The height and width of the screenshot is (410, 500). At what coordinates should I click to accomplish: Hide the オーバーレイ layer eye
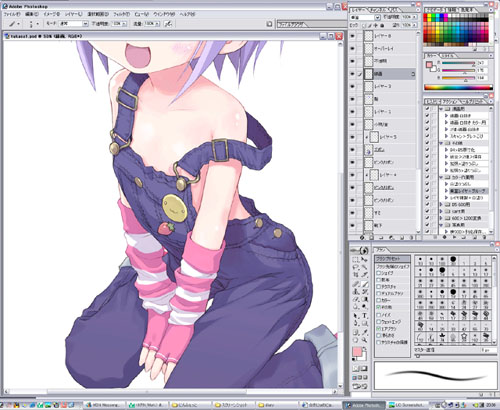point(353,48)
